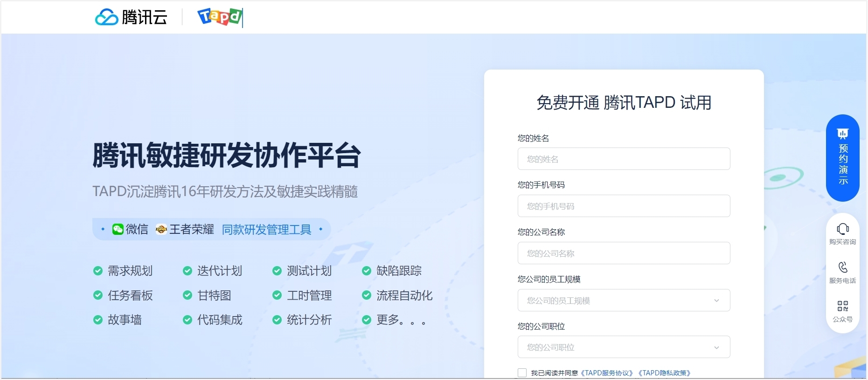The height and width of the screenshot is (380, 868).
Task: Click the 流程自动化 feature text
Action: tap(404, 295)
